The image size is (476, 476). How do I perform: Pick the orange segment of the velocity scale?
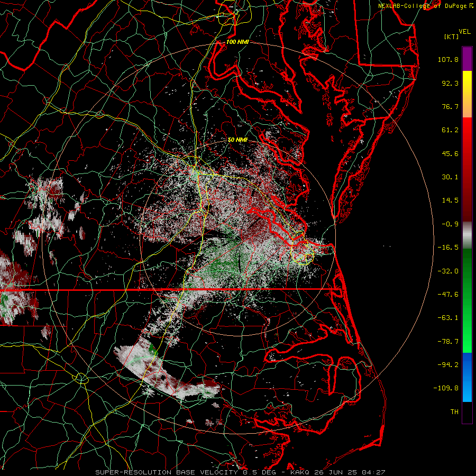[x=467, y=107]
